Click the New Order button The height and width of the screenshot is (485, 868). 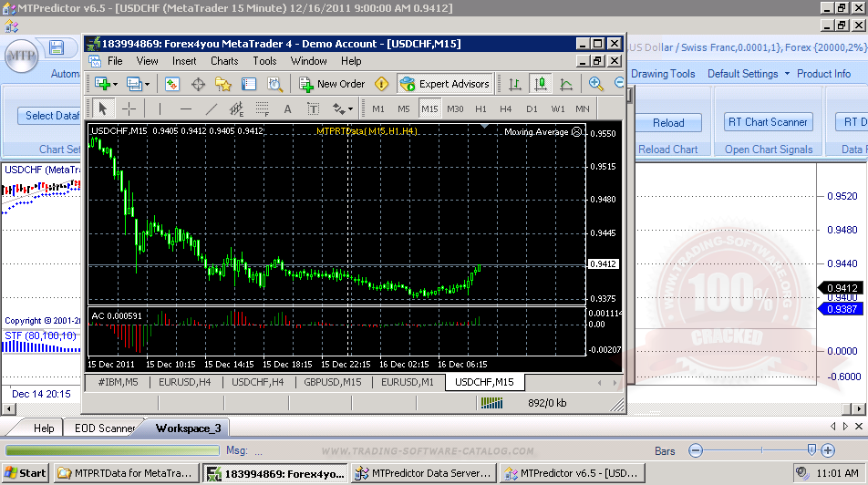click(333, 84)
